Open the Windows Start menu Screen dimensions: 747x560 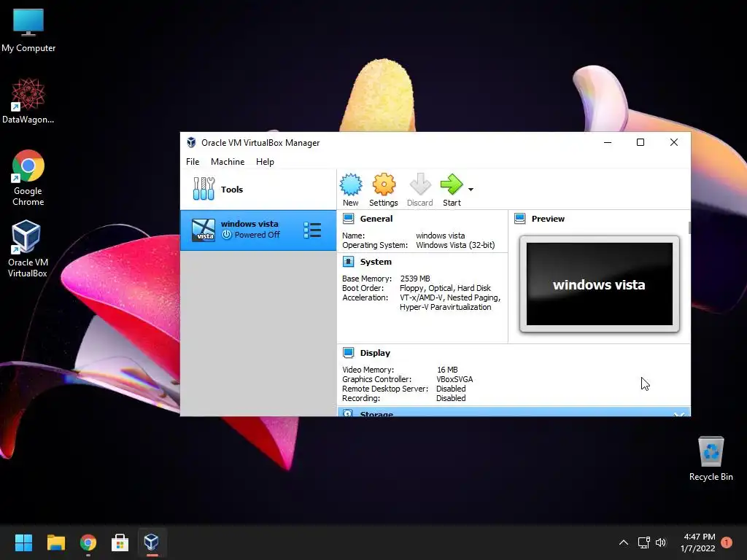pos(23,542)
